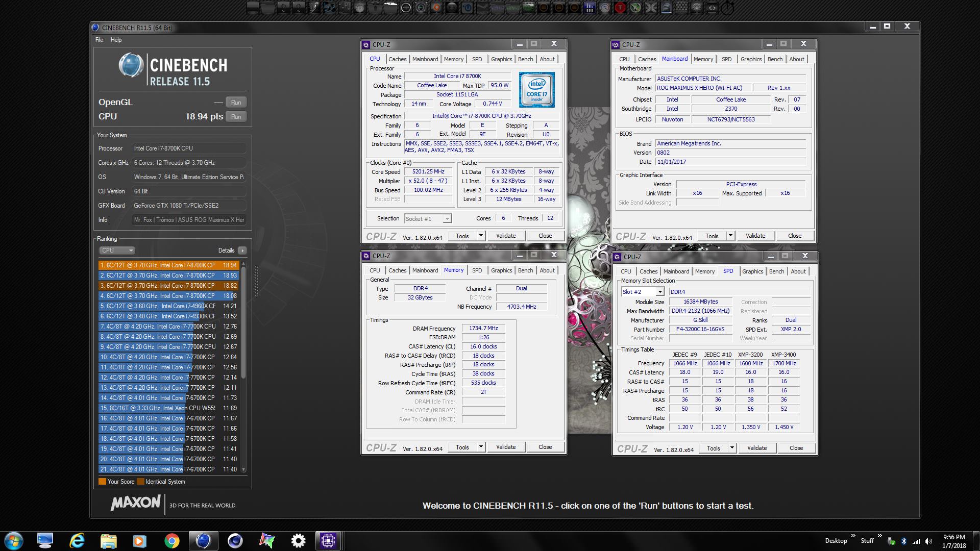Click the Windows Start orb
980x551 pixels.
[x=14, y=541]
